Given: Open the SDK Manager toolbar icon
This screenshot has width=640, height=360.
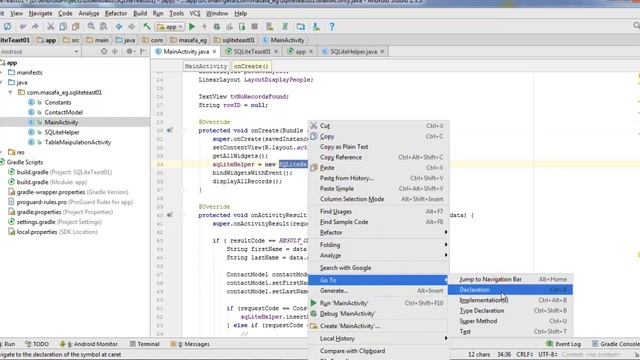Looking at the screenshot, I should click(x=316, y=27).
